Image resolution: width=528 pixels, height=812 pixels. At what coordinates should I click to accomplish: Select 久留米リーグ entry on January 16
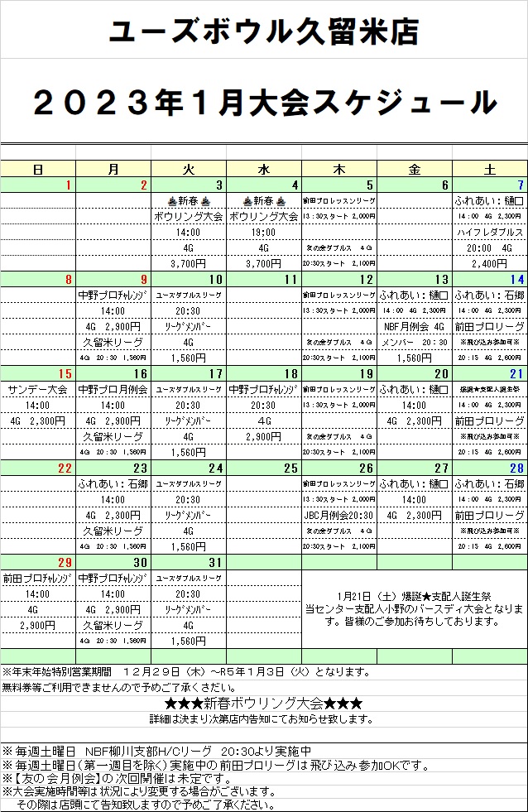tap(113, 436)
